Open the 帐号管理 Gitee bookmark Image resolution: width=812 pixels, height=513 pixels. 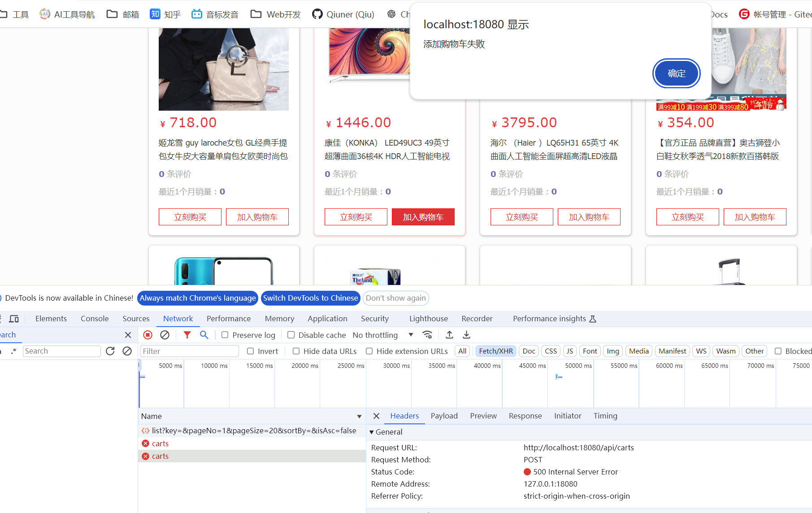tap(775, 14)
